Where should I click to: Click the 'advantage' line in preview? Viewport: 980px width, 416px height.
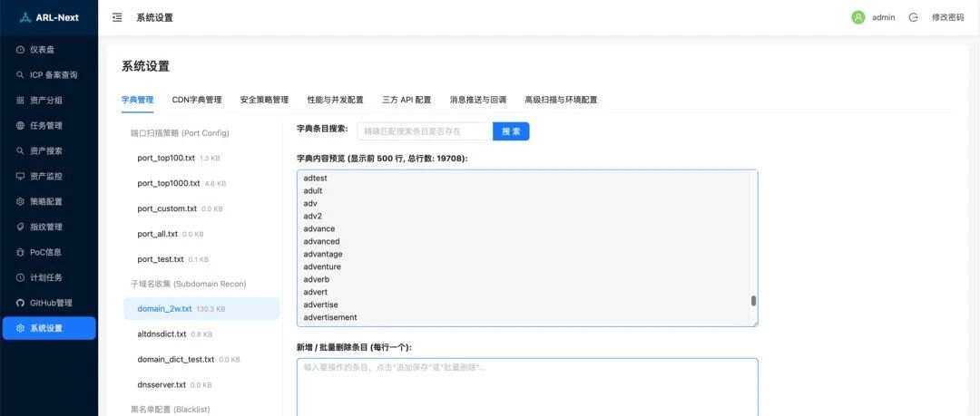[x=323, y=254]
